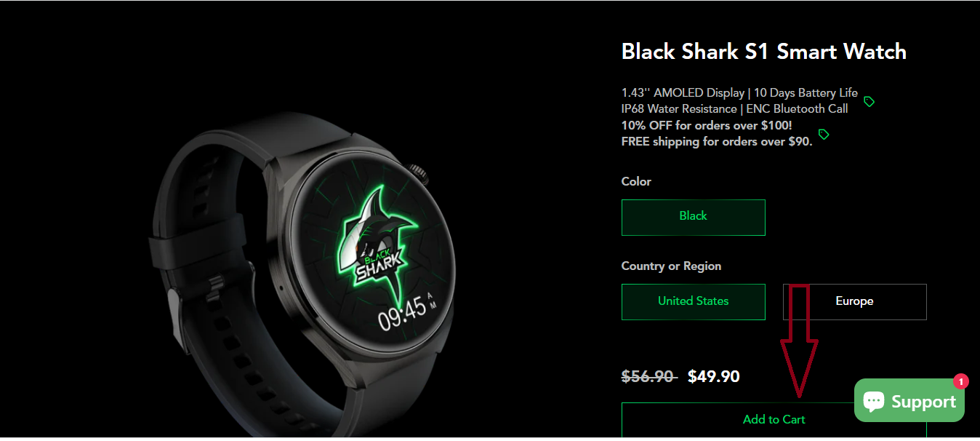Click the green tag icon beside Battery Life
Viewport: 980px width, 441px height.
pos(869,101)
